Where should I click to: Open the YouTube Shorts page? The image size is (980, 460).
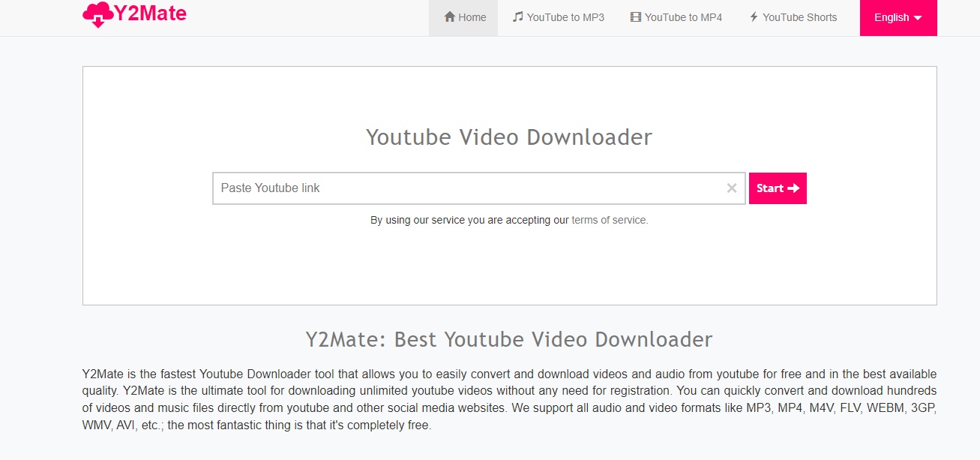click(x=793, y=17)
